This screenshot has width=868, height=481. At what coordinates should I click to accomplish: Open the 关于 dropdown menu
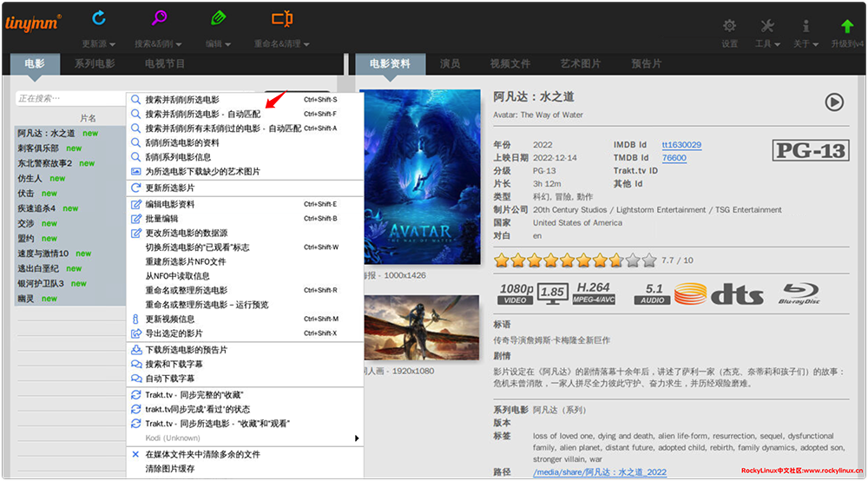point(805,44)
